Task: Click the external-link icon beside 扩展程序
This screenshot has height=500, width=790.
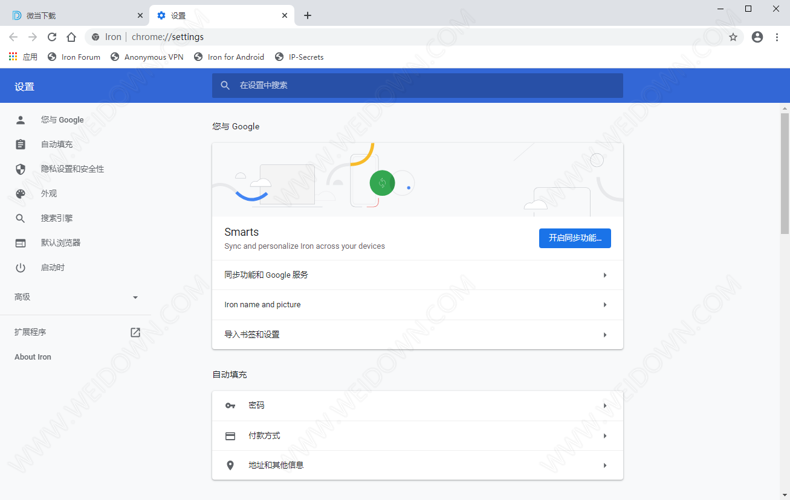Action: pos(135,332)
